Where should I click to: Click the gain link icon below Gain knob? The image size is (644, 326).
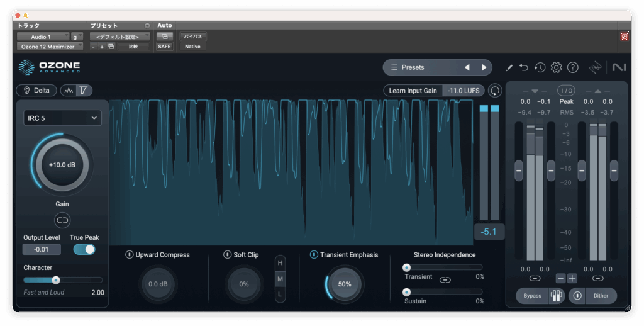click(x=62, y=220)
